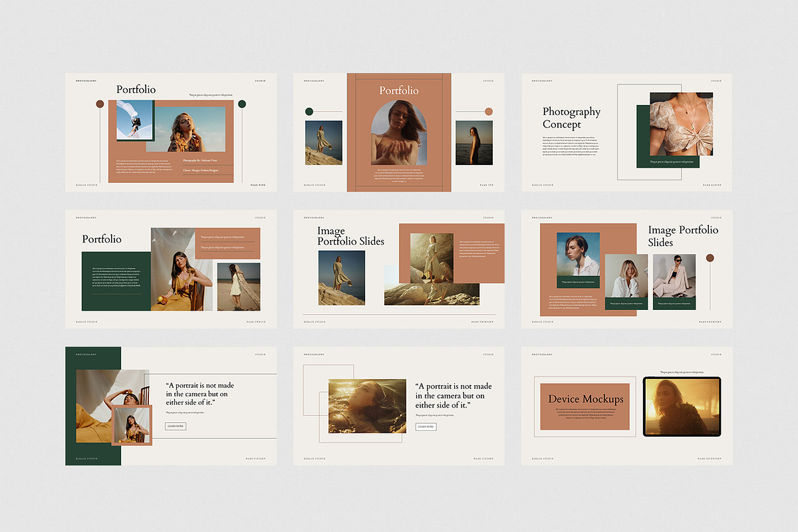Click the terracotta Device Mockups panel description text
This screenshot has width=798, height=532.
tap(585, 414)
